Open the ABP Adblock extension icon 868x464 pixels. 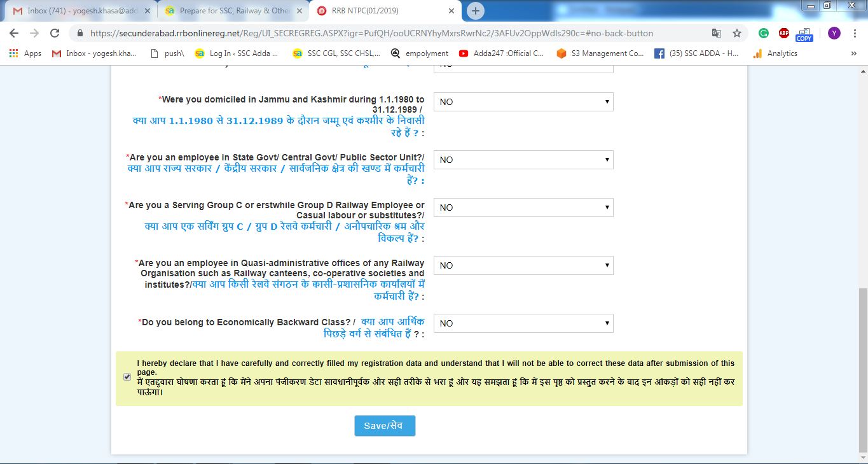click(x=784, y=33)
